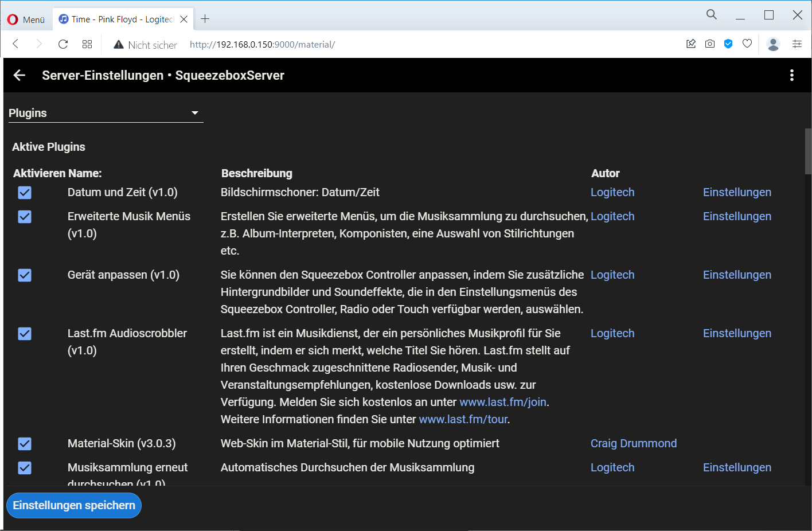Open Einstellungen for Gerät anpassen

click(x=737, y=275)
